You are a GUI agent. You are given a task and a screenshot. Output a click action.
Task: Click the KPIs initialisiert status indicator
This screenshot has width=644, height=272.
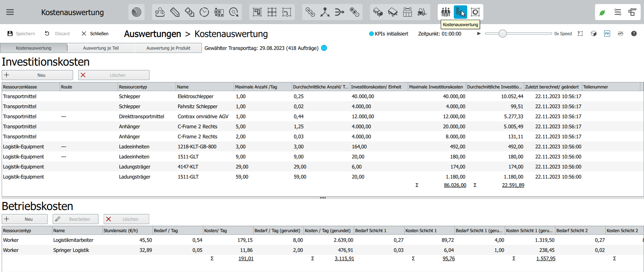point(389,33)
